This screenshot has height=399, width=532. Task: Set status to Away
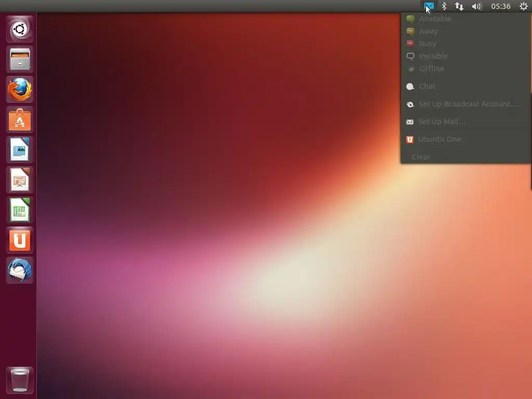(465, 31)
